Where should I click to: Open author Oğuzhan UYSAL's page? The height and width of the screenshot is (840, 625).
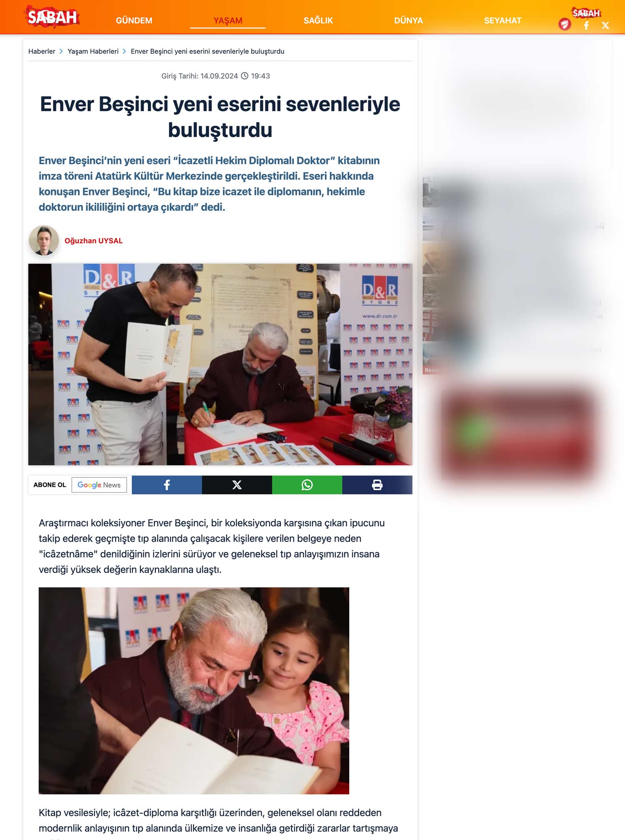[94, 241]
